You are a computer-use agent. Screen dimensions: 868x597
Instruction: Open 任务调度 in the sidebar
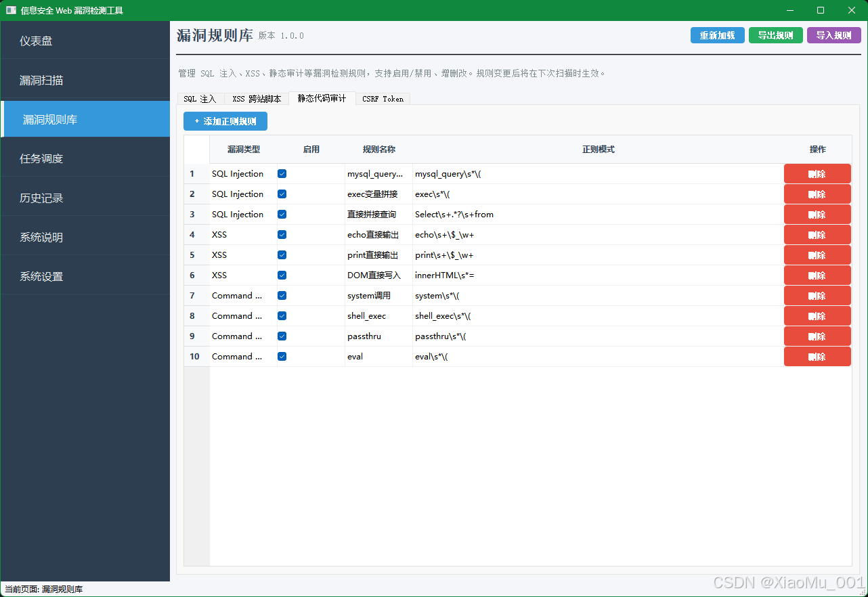[85, 159]
